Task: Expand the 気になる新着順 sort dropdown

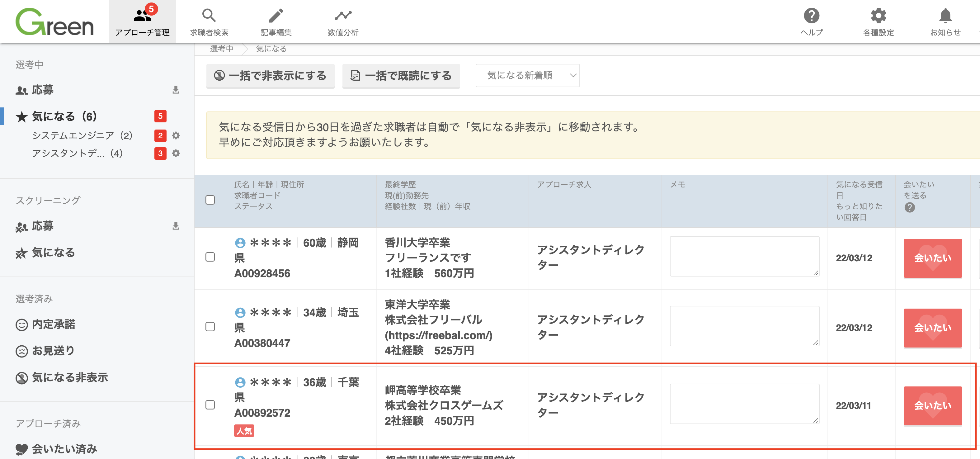Action: click(527, 75)
